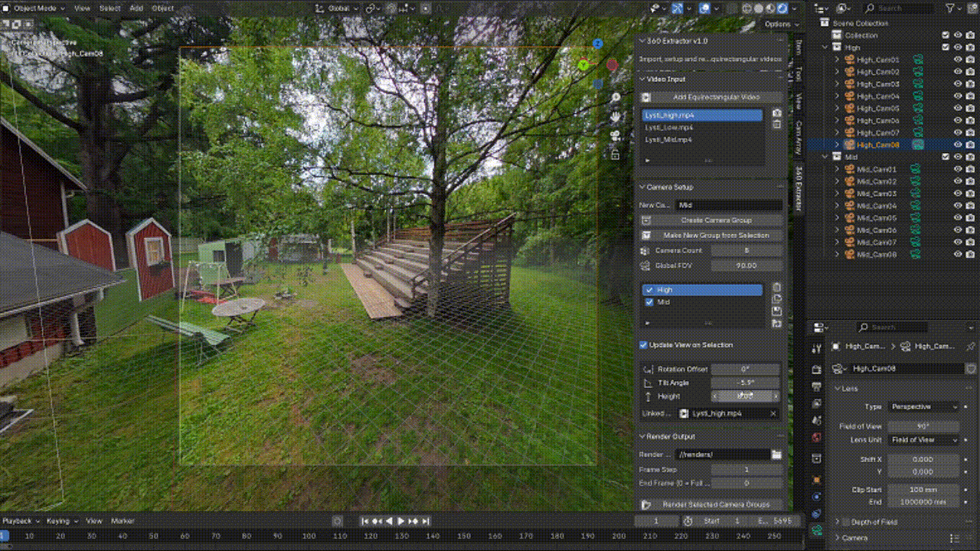Jump to first frame playback button
Screen dimensions: 980x551
[366, 521]
